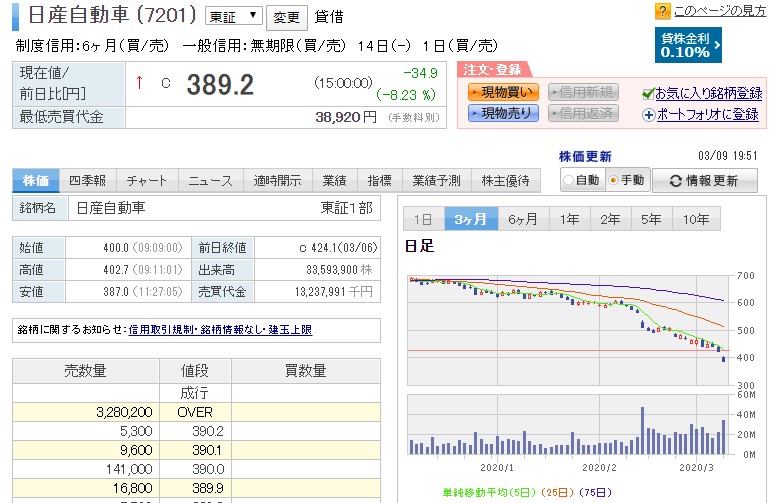Viewport: 769px width, 503px height.
Task: Click the 16,800 sell quantity
Action: (x=132, y=488)
